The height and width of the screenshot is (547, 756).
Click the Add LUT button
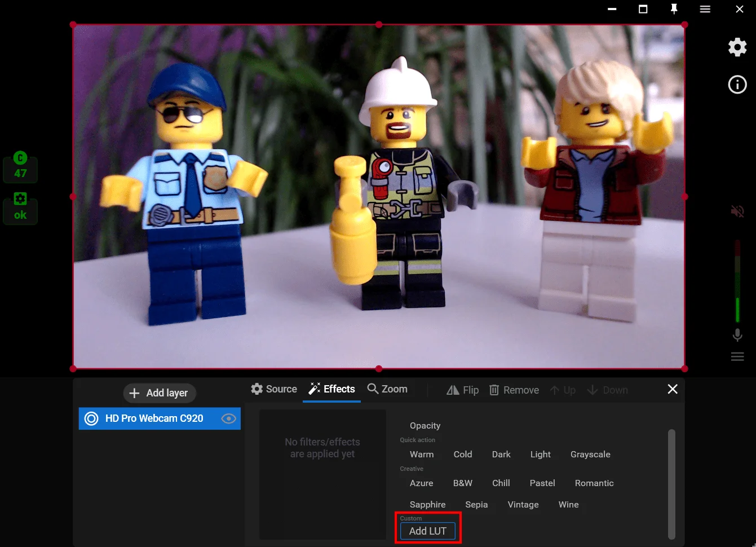[x=428, y=531]
